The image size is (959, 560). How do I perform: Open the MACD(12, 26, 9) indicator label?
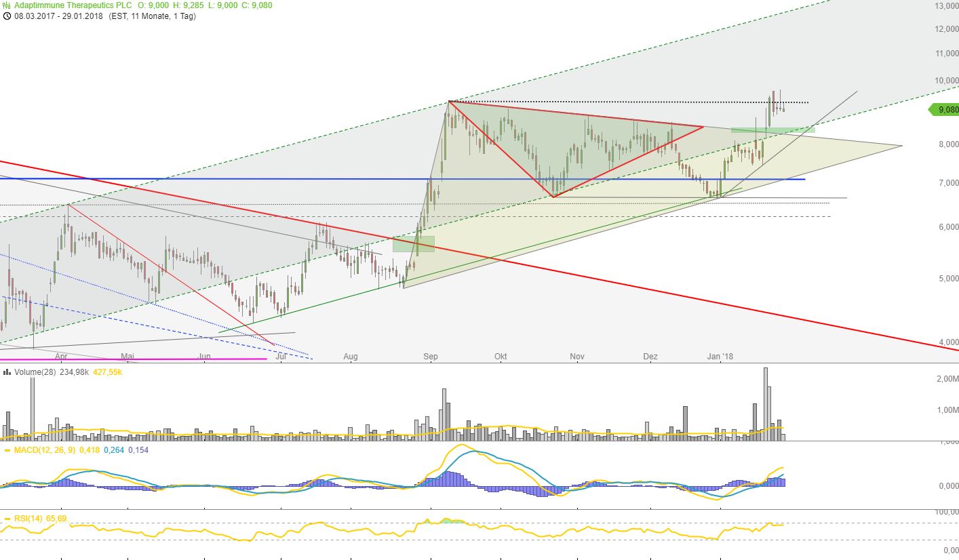click(44, 450)
